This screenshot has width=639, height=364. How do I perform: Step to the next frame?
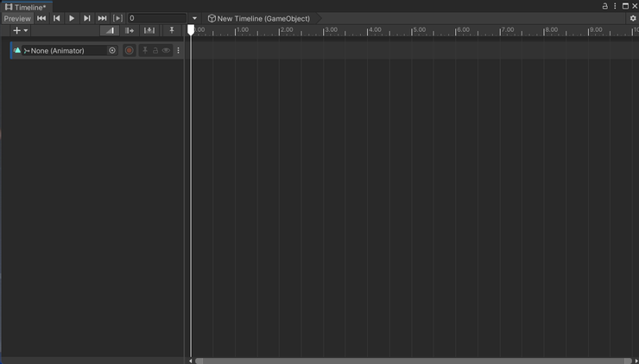(x=87, y=18)
